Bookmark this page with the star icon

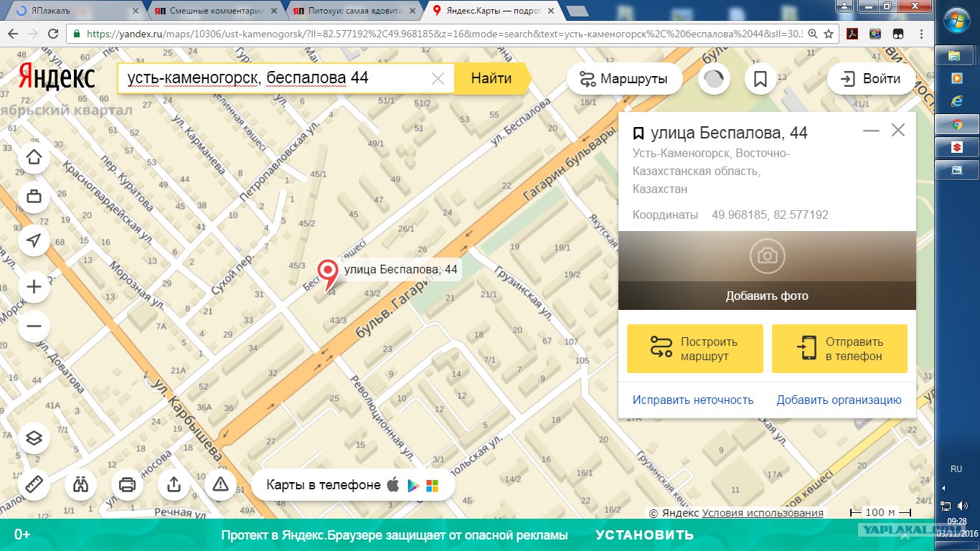(829, 34)
